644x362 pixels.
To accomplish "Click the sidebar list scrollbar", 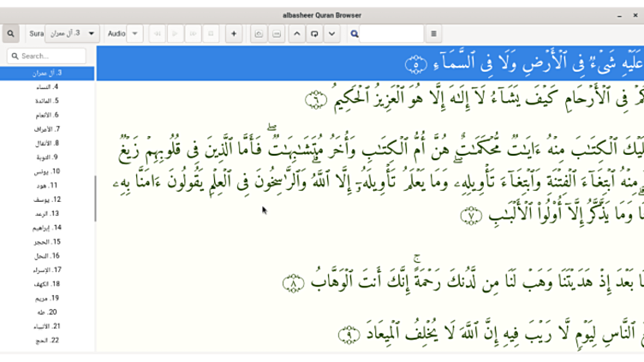I will tap(95, 199).
